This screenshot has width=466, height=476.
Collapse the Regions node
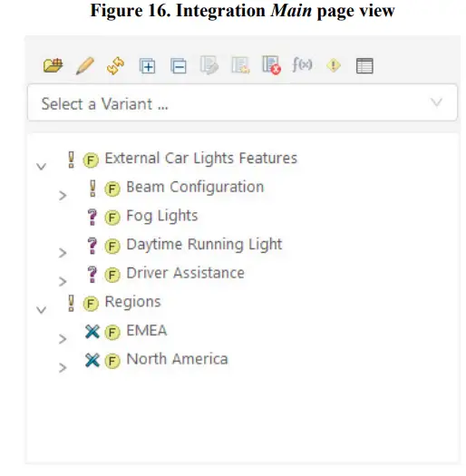pos(42,310)
